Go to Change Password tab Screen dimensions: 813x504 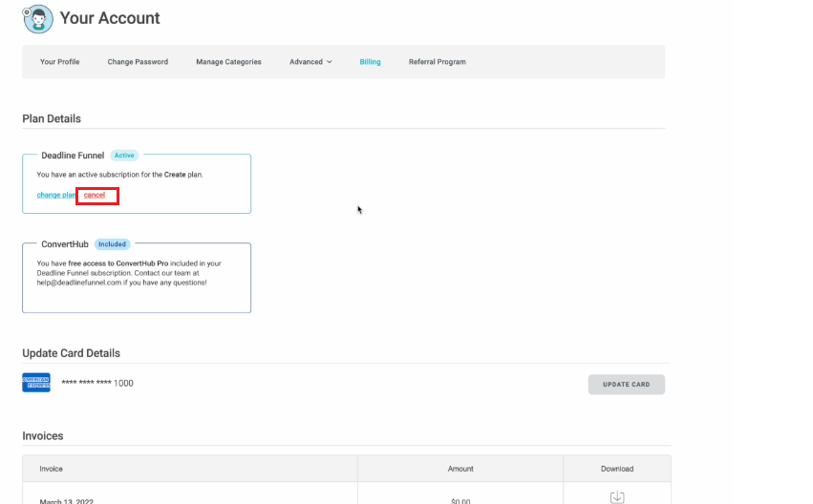click(x=138, y=62)
